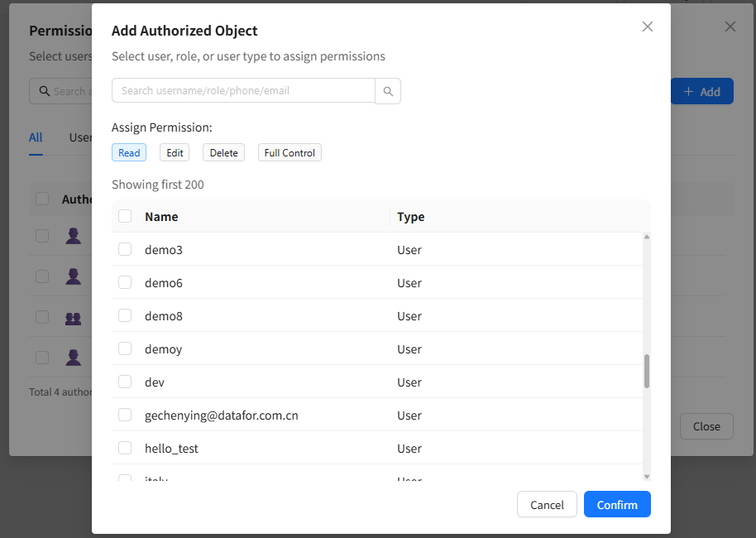This screenshot has height=538, width=756.
Task: Click the Cancel button
Action: (547, 505)
